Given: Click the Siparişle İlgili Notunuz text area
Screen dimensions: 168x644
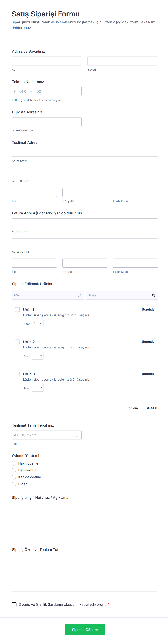Looking at the screenshot, I should (85, 521).
